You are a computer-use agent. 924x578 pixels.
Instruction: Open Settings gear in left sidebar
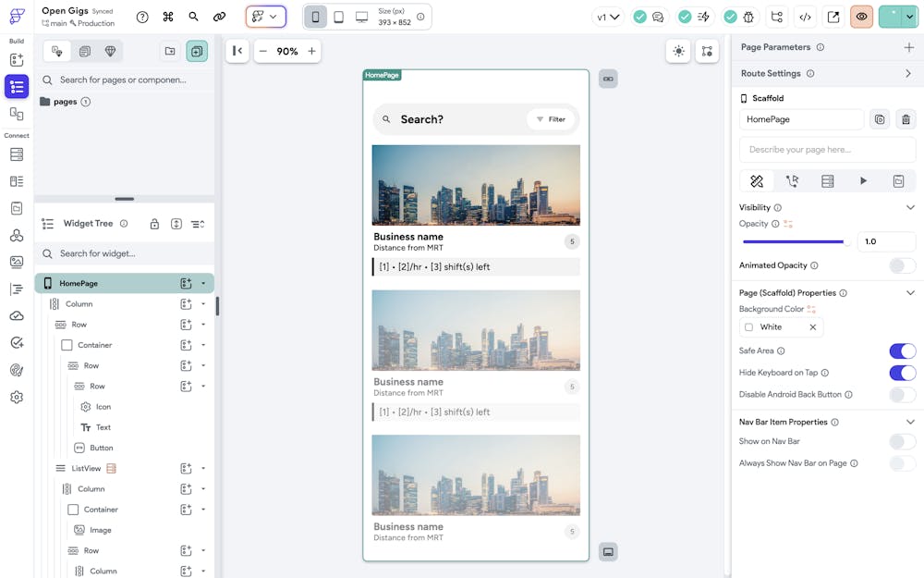pos(16,397)
